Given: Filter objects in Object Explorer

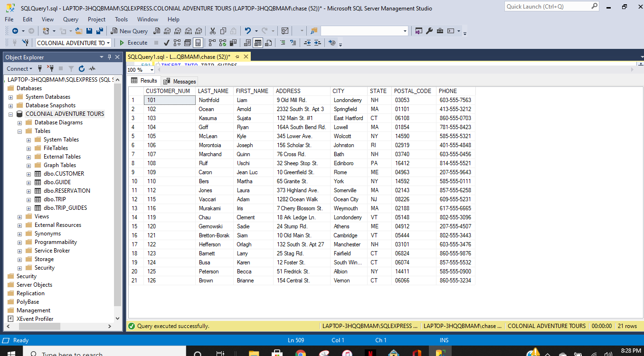Looking at the screenshot, I should 71,68.
